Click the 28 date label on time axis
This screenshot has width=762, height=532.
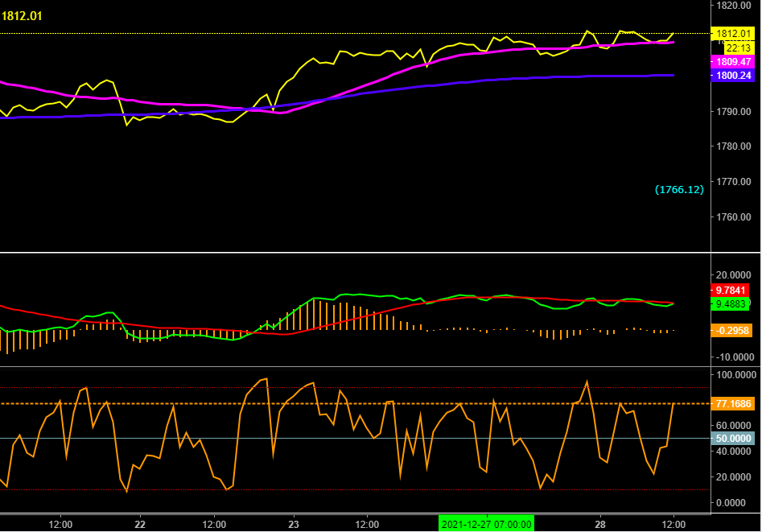coord(600,525)
